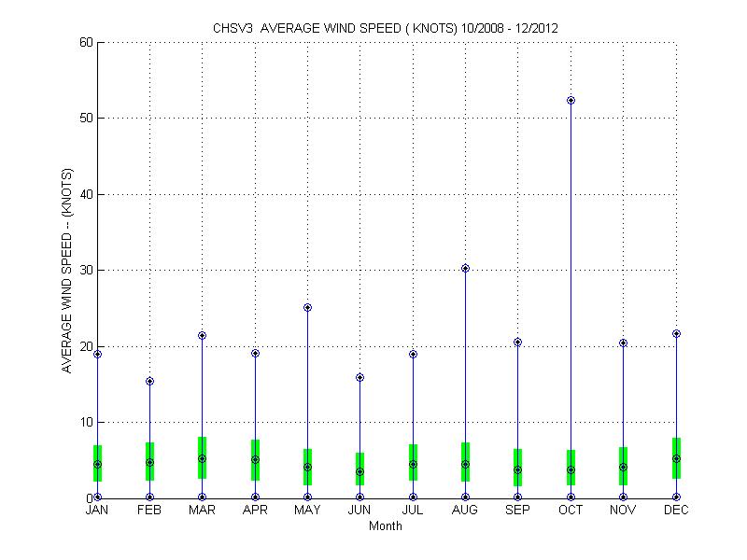Select the December maximum data point
The image size is (747, 560).
click(676, 333)
